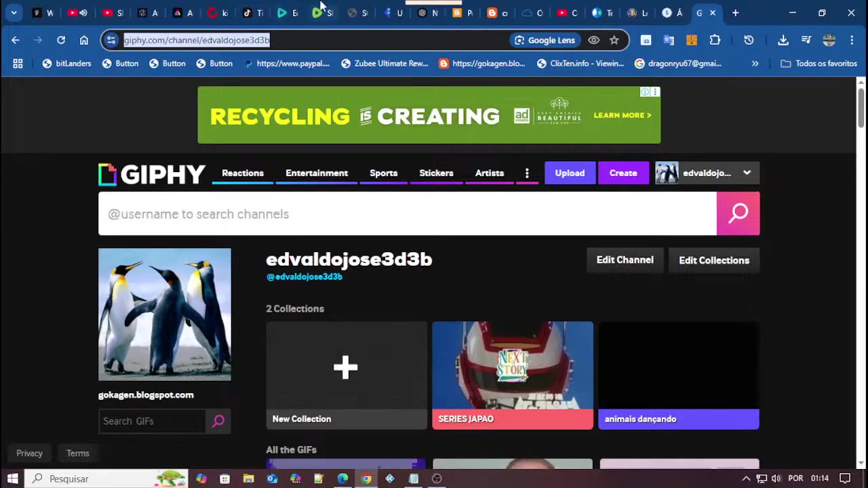Show more bookmarks with the chevron
Screen dimensions: 868x488
(755, 63)
